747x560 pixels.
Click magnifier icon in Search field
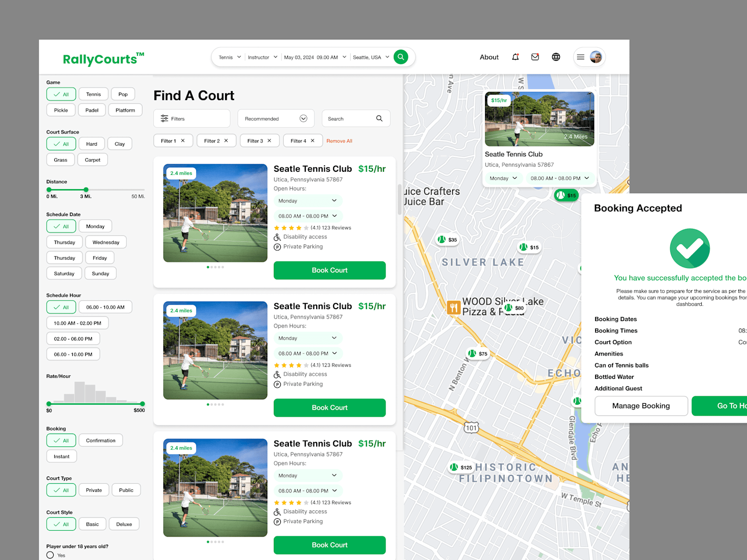point(379,118)
